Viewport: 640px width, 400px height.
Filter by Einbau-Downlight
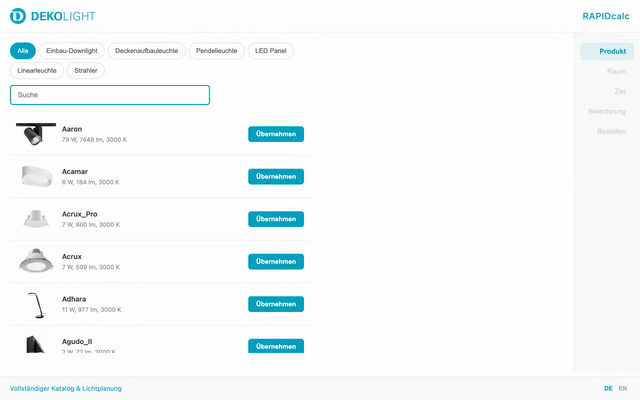click(71, 51)
